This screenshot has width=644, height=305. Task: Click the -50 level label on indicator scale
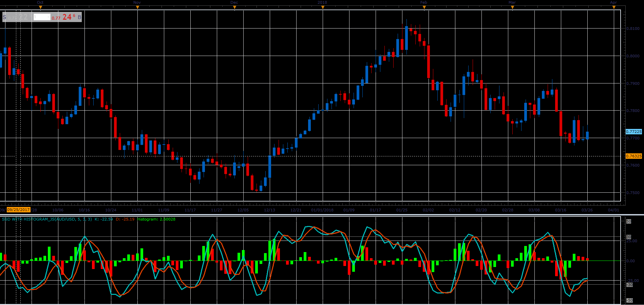[x=629, y=300]
